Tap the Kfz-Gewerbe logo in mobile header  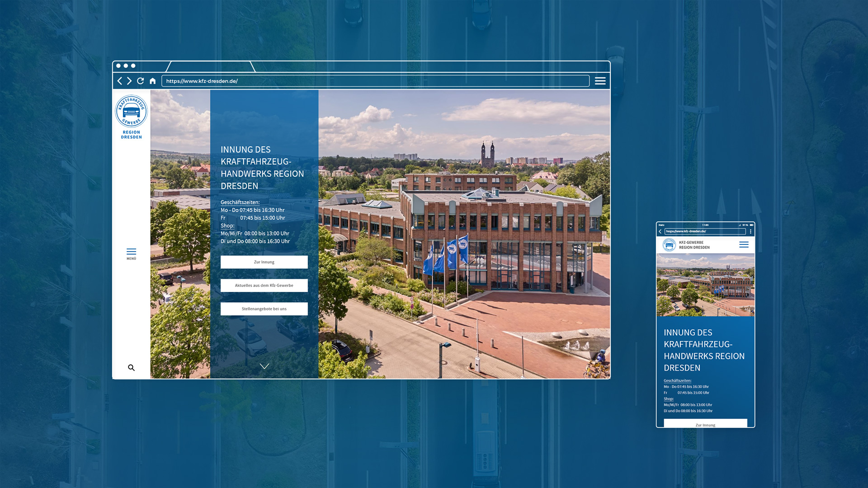pos(669,245)
